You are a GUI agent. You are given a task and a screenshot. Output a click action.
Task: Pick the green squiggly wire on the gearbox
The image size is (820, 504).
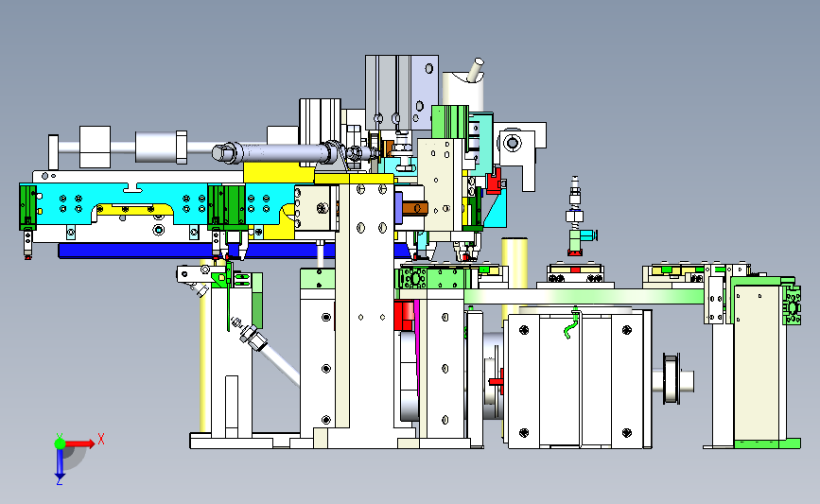(571, 323)
